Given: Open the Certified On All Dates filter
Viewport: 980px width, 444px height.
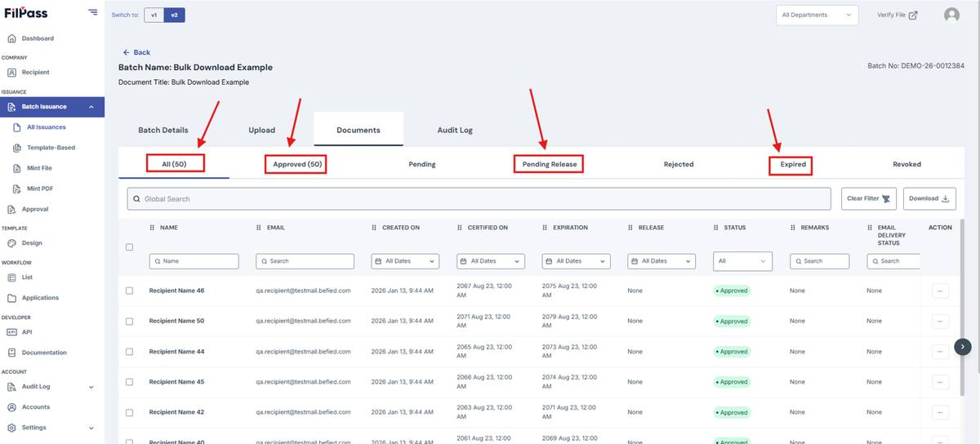Looking at the screenshot, I should 490,261.
